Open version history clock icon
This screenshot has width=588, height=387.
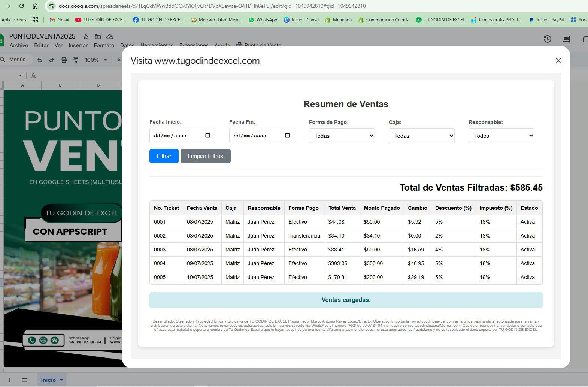point(548,39)
